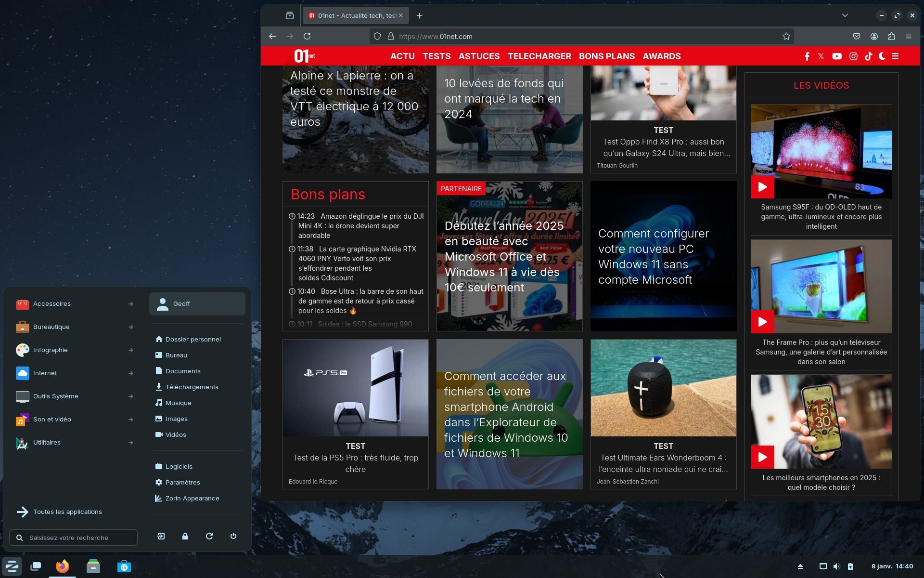Viewport: 924px width, 578px height.
Task: Open the X (Twitter) icon in 01net header
Action: [x=821, y=56]
